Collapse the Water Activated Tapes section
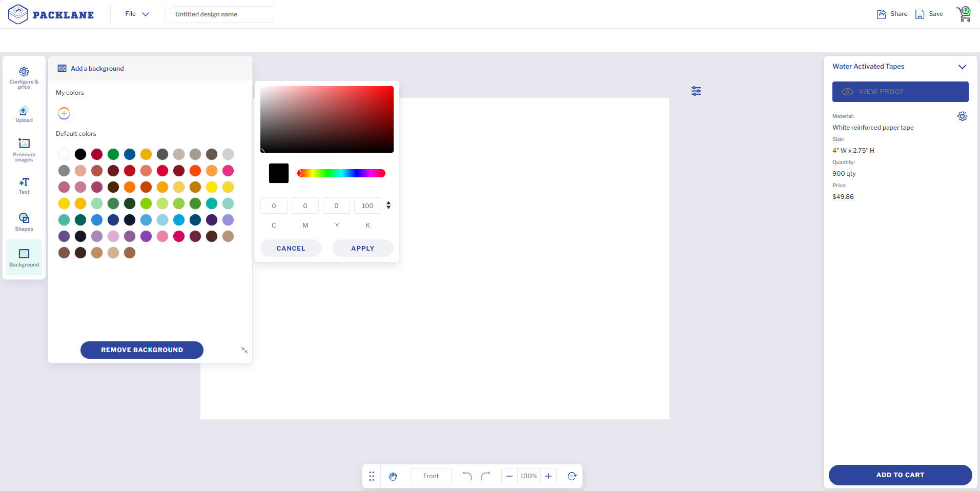The image size is (980, 491). (962, 67)
